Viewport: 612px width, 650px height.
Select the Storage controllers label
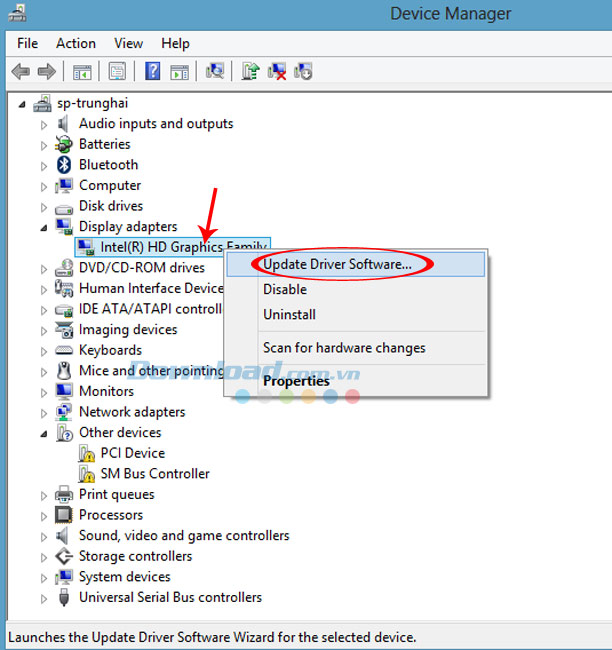[136, 556]
